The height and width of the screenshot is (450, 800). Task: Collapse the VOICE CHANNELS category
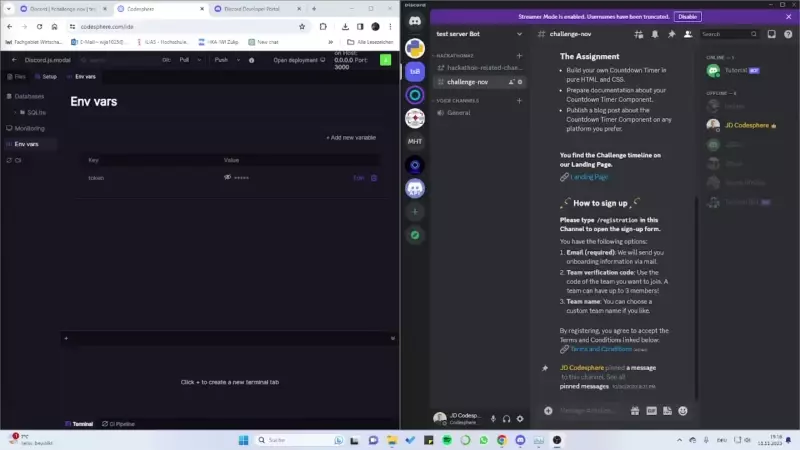click(457, 101)
